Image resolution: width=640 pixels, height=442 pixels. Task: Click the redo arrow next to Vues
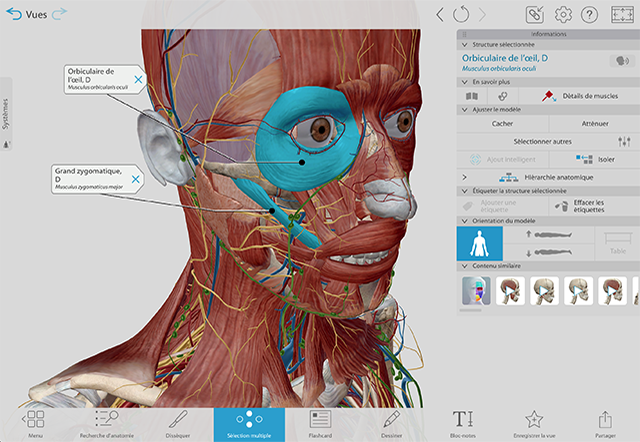[59, 14]
